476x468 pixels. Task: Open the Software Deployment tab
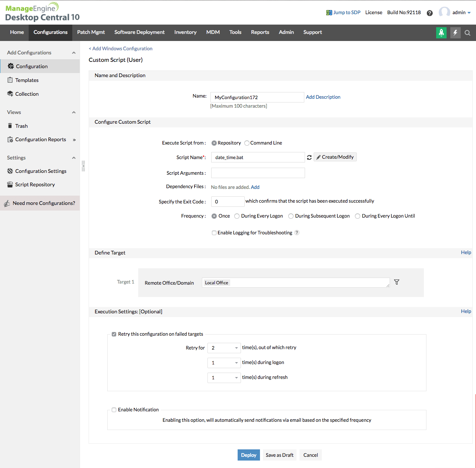139,32
